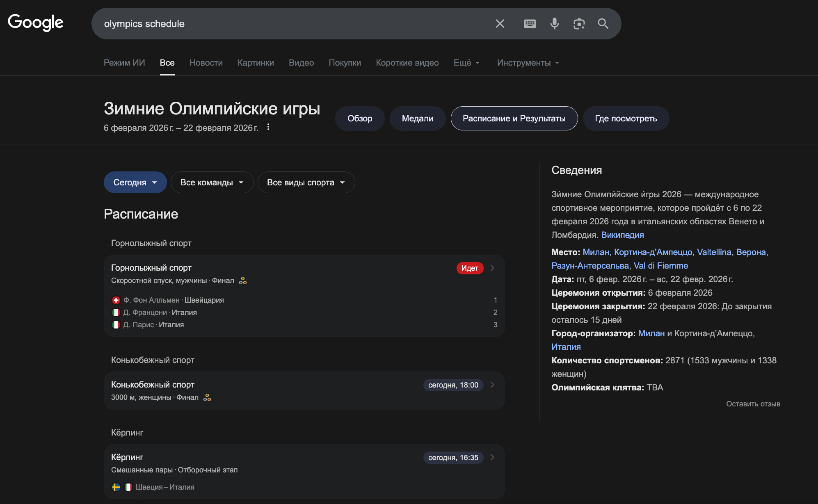The image size is (818, 504).
Task: Click the magnifying glass search icon
Action: click(x=603, y=24)
